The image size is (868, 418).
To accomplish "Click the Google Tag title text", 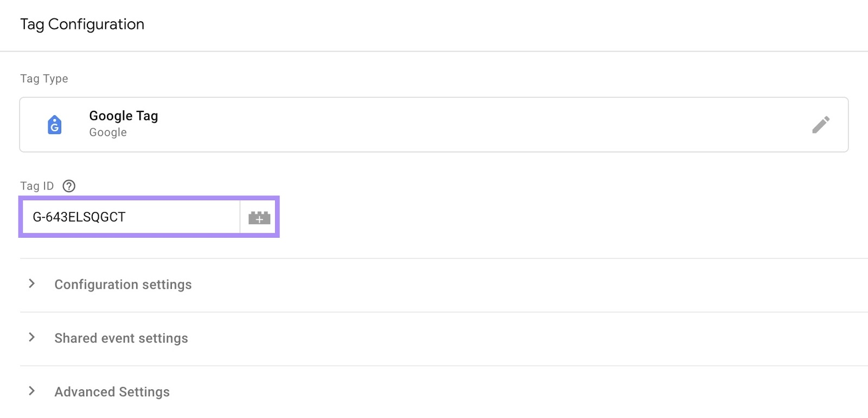I will tap(124, 116).
